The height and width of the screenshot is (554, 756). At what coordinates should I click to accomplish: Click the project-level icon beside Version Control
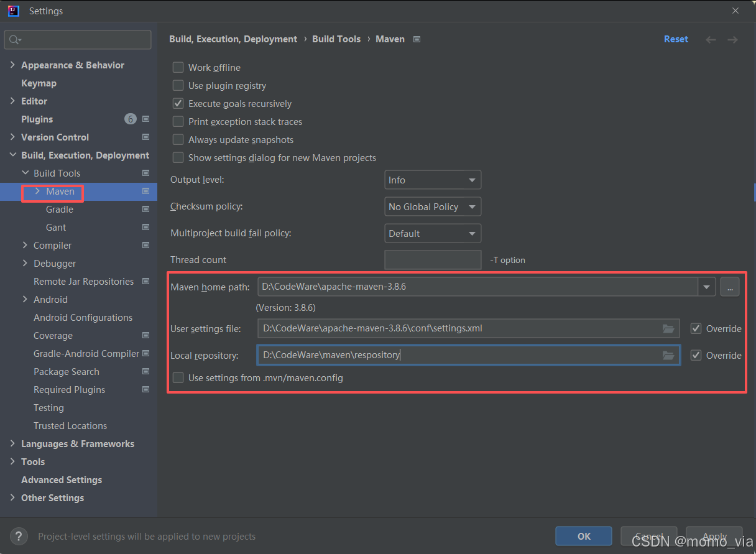(x=146, y=137)
